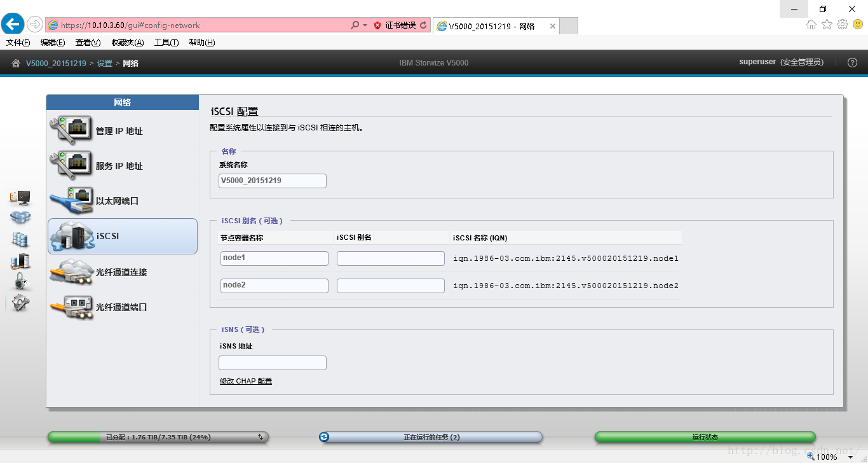Open the 查看(V) menu
The height and width of the screenshot is (463, 868).
tap(88, 43)
